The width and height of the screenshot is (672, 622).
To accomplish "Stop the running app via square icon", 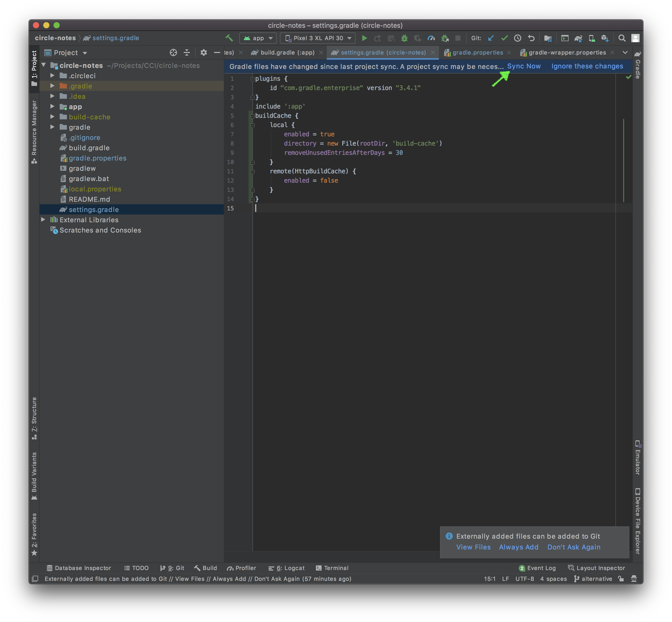I will pyautogui.click(x=458, y=38).
